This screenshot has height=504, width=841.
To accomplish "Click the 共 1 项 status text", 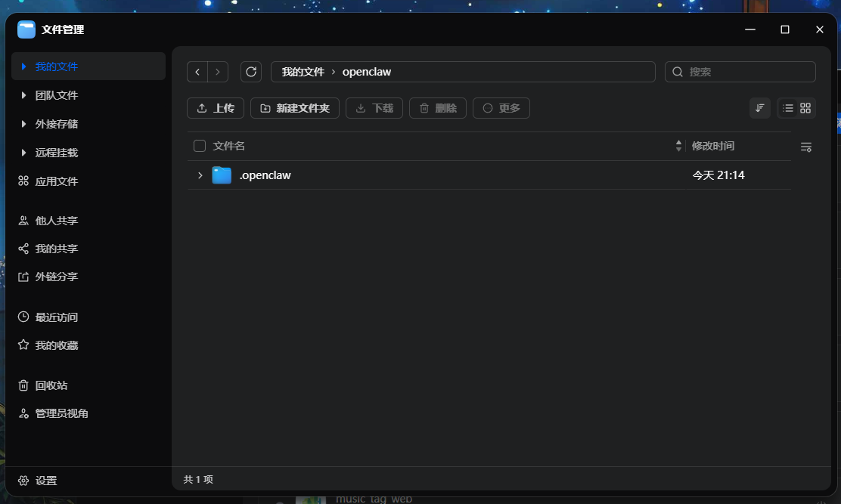I will tap(198, 479).
